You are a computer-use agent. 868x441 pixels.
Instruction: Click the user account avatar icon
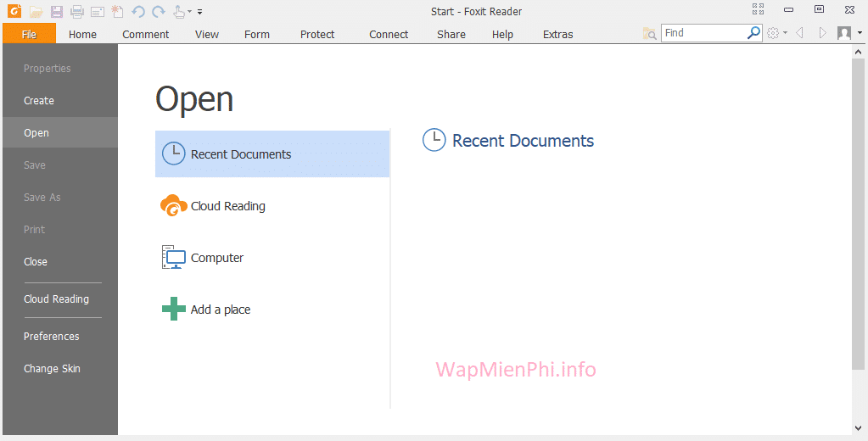(844, 33)
